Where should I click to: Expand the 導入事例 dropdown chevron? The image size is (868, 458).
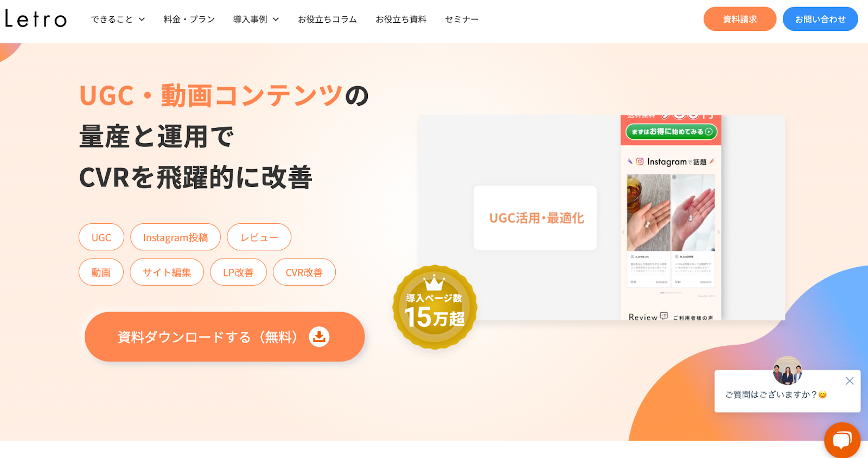pos(276,20)
